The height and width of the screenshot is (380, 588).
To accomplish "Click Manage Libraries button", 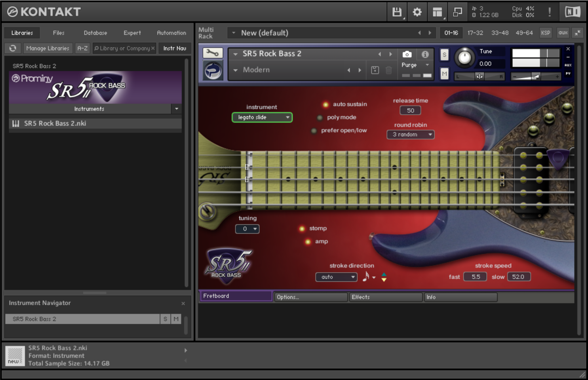I will (x=48, y=48).
